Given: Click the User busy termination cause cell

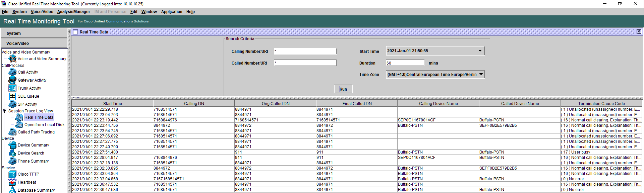Looking at the screenshot, I should click(x=601, y=152).
